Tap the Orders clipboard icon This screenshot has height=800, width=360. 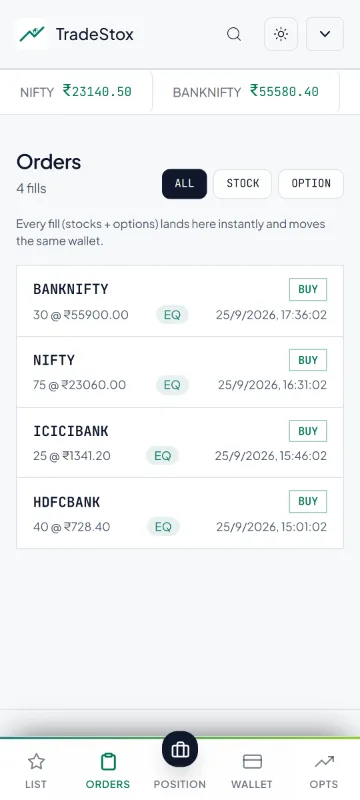coord(108,762)
